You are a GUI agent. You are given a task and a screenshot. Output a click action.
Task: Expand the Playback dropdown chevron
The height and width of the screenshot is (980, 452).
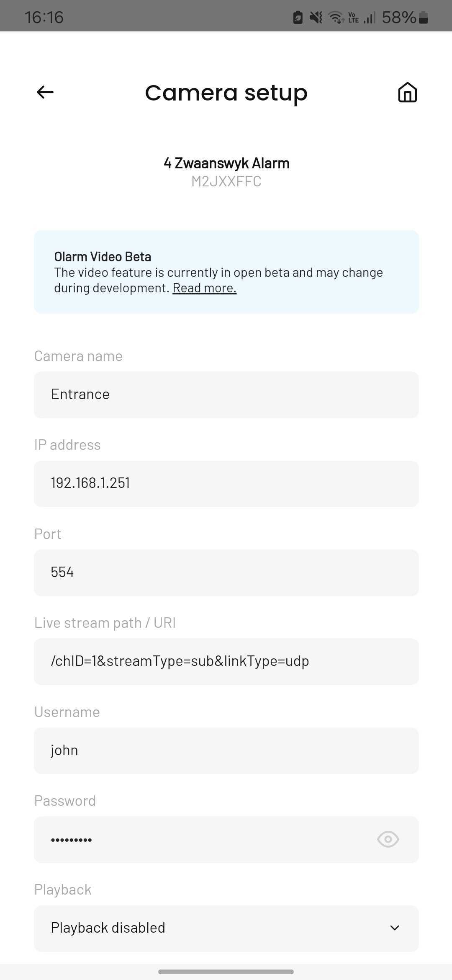[x=395, y=928]
